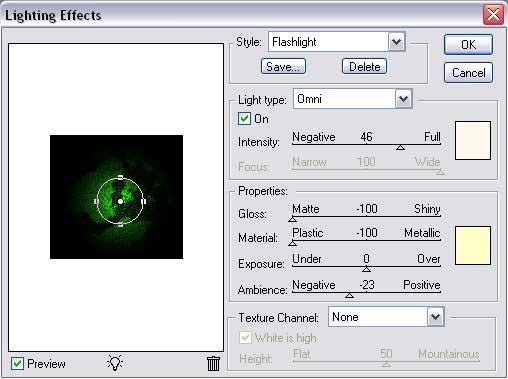508x379 pixels.
Task: Click the Delete style button
Action: (x=364, y=66)
